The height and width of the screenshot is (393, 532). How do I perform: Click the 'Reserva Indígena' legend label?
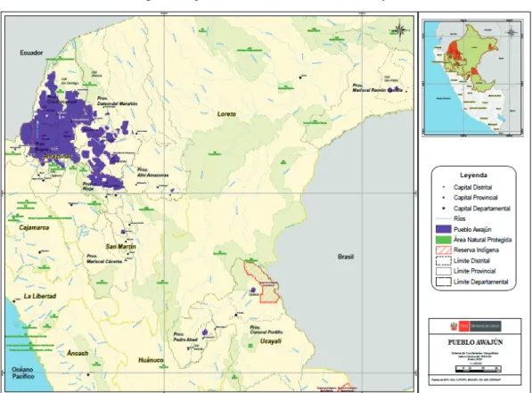[476, 250]
